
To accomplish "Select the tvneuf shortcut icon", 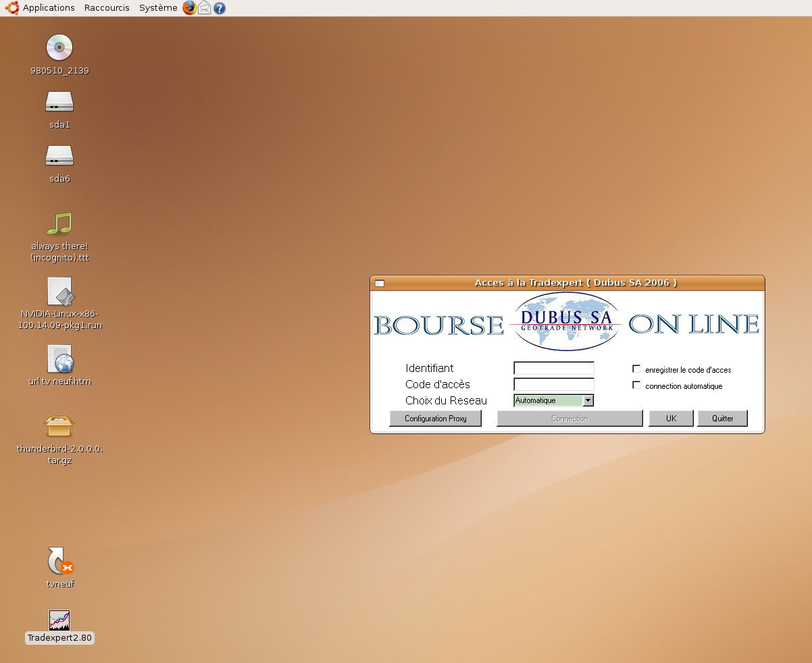I will point(59,561).
